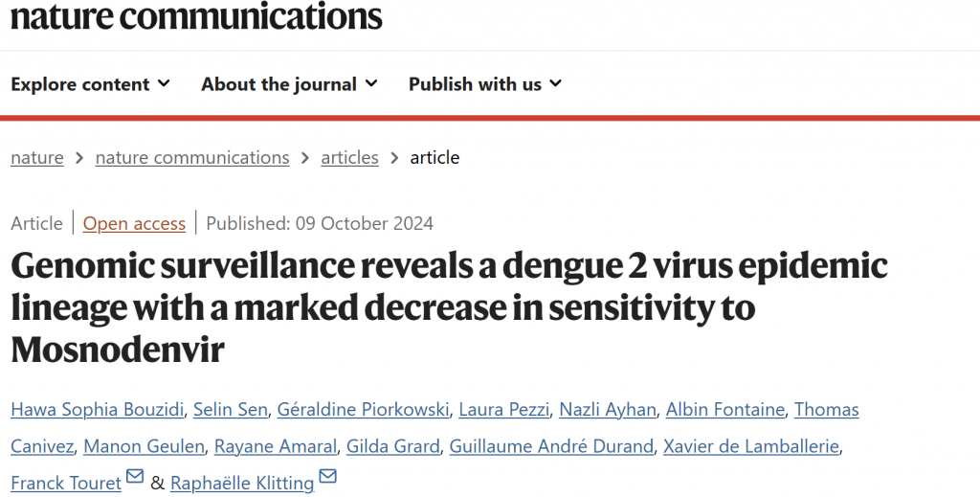The height and width of the screenshot is (497, 980).
Task: Click the email icon next to Franck Touret
Action: pos(134,477)
